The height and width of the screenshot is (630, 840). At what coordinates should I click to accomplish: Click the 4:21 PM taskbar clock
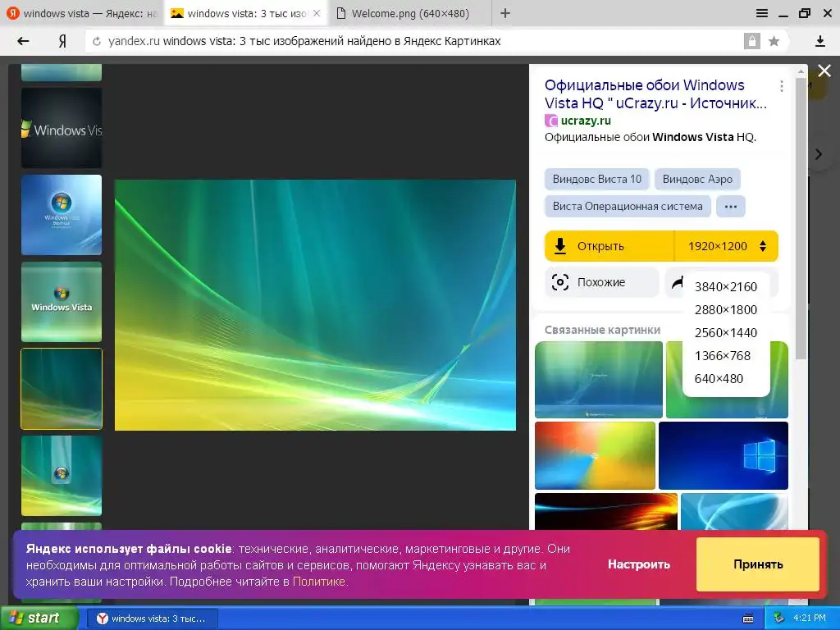coord(810,619)
